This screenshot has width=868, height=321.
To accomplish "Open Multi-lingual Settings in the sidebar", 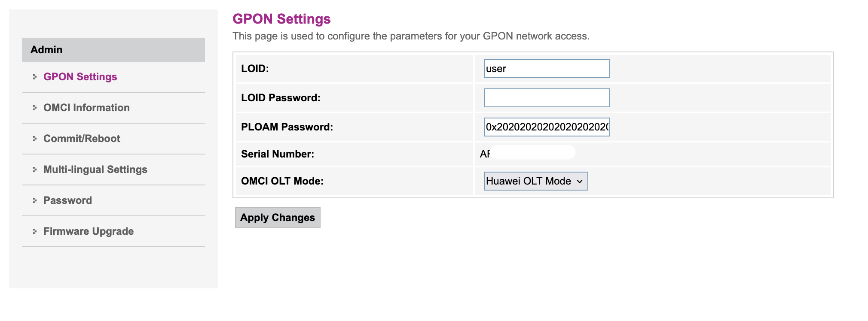I will [95, 170].
